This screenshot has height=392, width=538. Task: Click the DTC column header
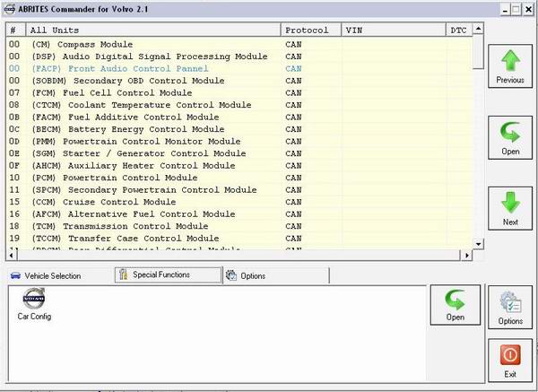[x=459, y=30]
